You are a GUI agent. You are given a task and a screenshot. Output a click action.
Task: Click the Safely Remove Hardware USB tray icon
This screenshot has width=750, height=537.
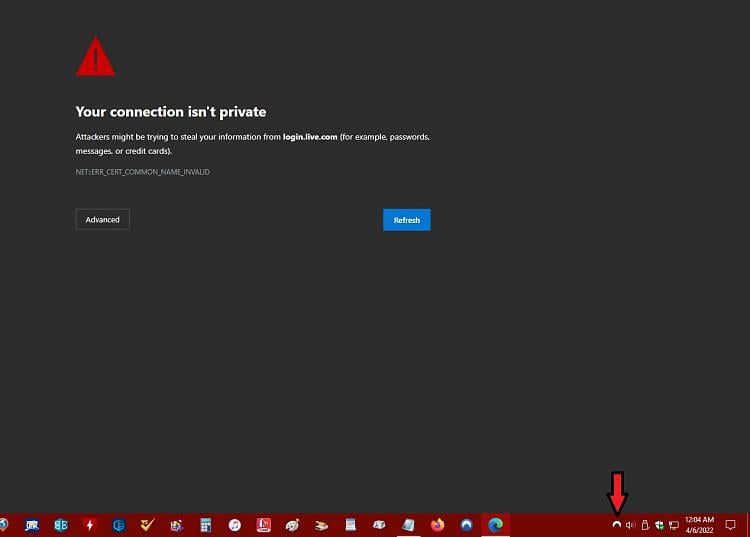coord(645,525)
